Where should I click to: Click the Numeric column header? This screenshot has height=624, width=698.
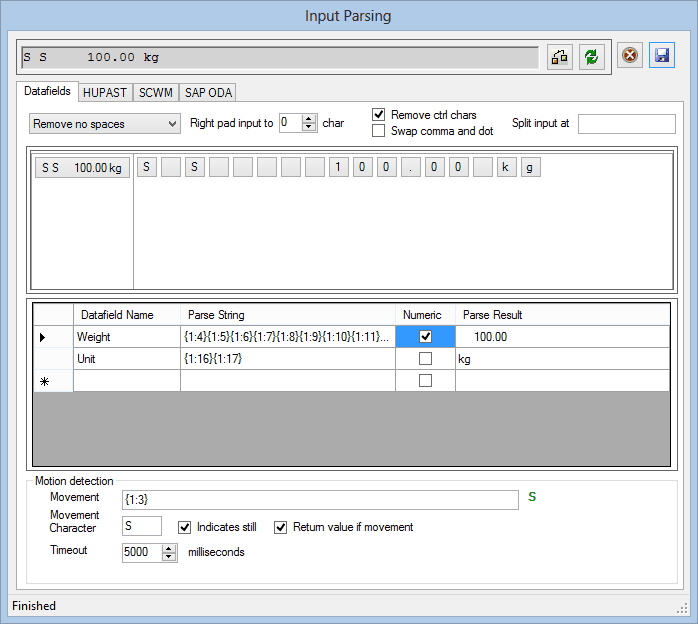(x=425, y=315)
